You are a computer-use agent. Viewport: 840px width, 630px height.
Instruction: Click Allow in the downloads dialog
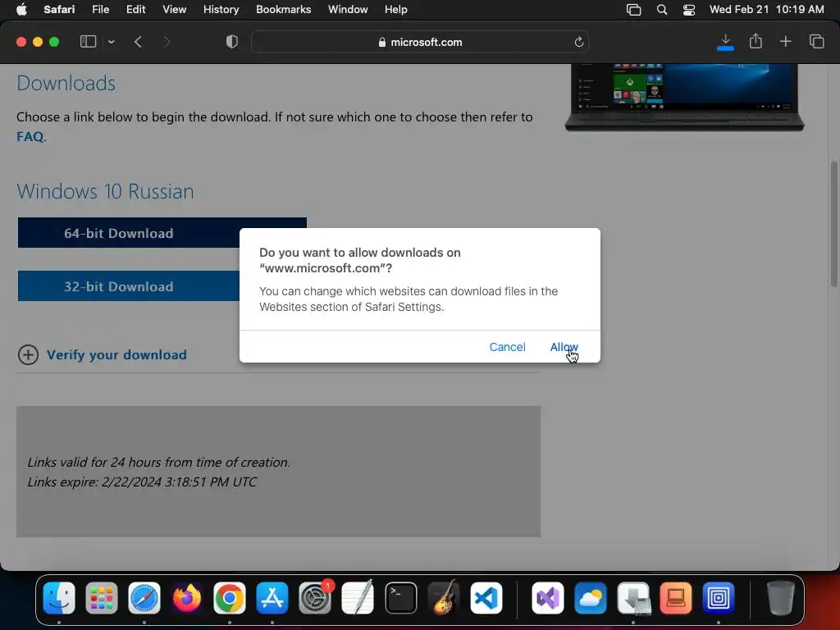pos(564,347)
